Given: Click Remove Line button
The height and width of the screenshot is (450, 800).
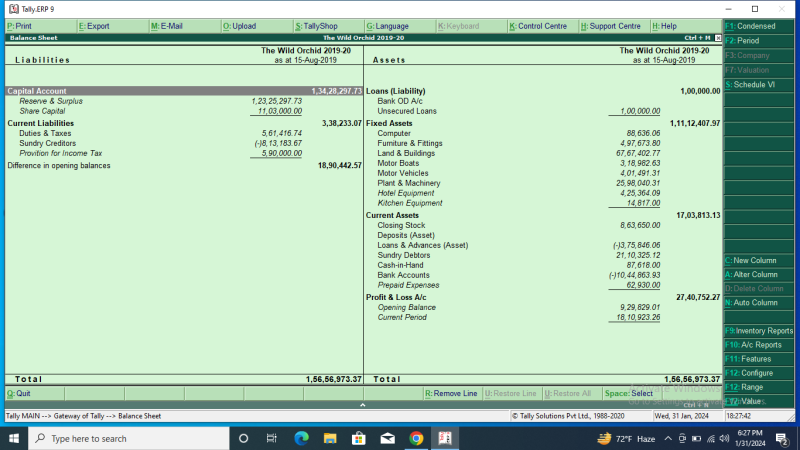Looking at the screenshot, I should 453,393.
